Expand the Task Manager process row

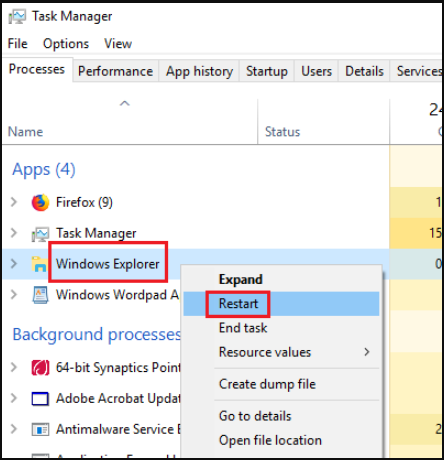[14, 233]
